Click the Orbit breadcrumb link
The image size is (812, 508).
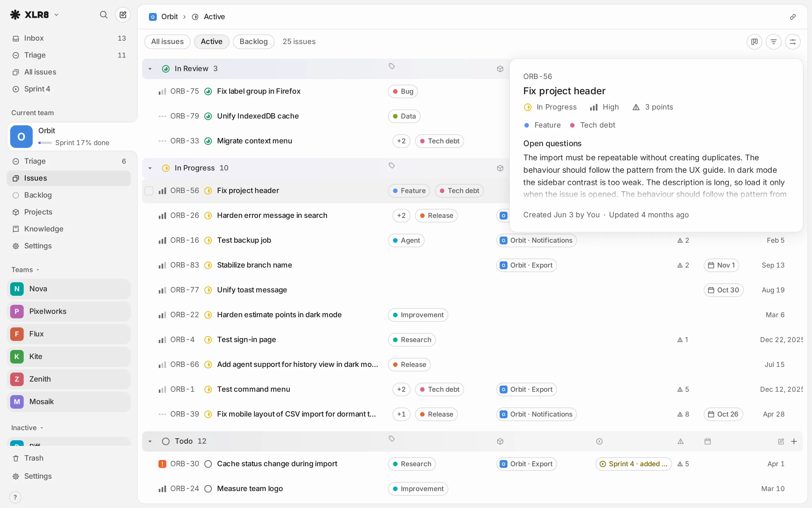tap(169, 17)
